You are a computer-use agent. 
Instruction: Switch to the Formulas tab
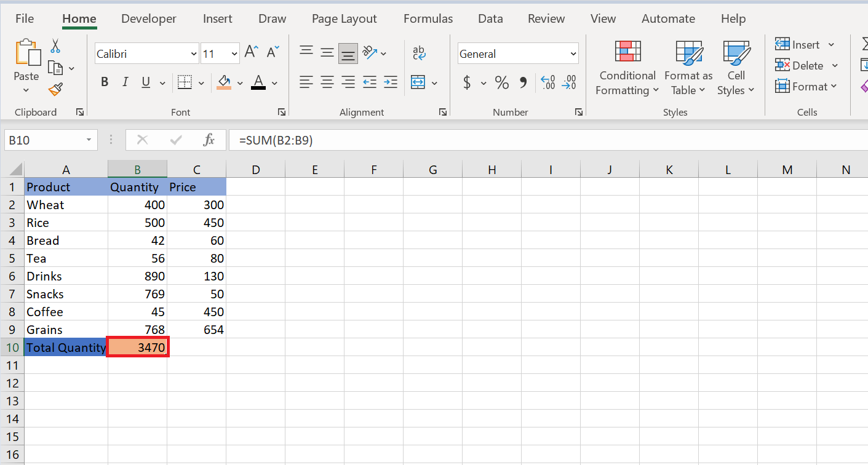(428, 18)
